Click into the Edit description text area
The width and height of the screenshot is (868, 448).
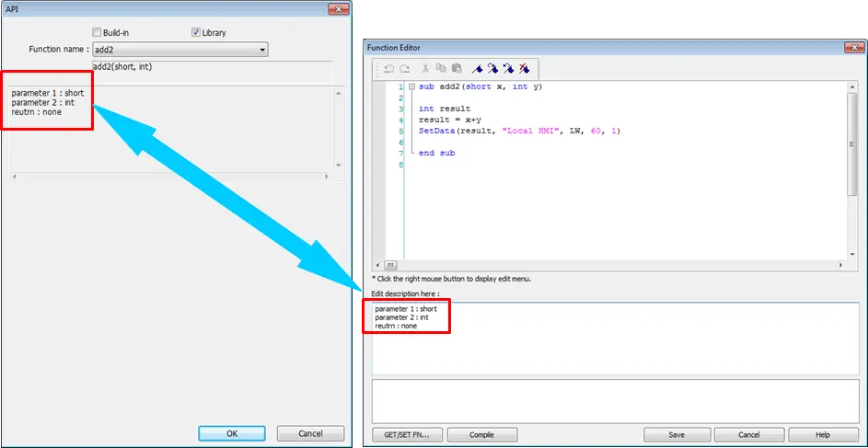coord(615,339)
